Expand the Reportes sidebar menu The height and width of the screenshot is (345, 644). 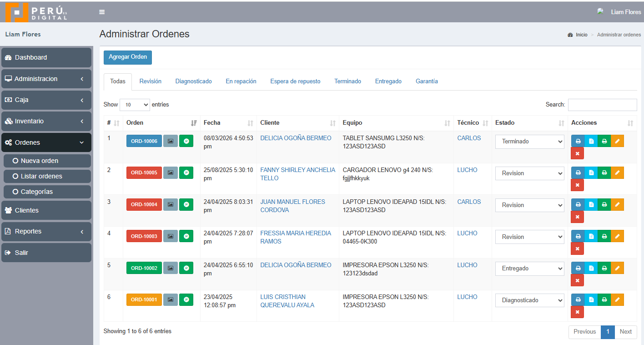[x=46, y=231]
